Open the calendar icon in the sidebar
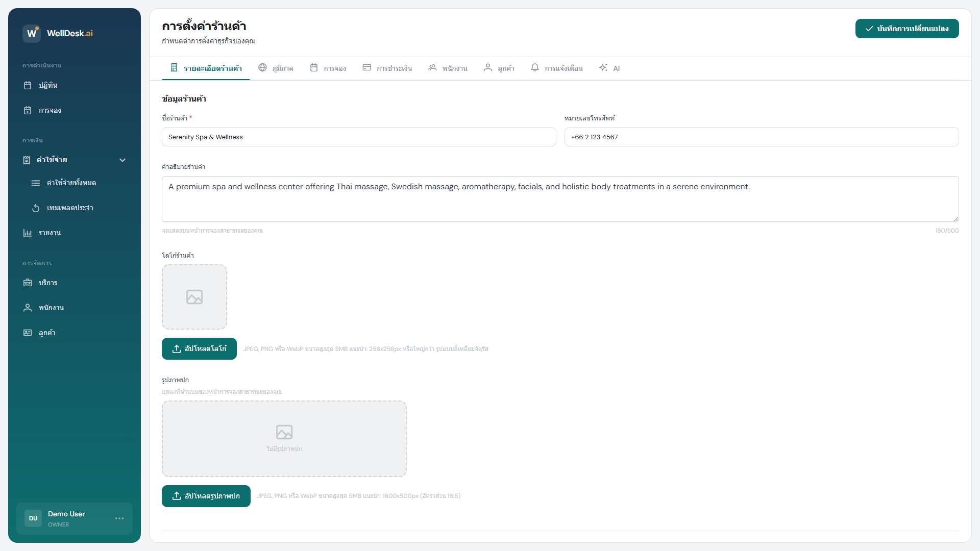 28,85
